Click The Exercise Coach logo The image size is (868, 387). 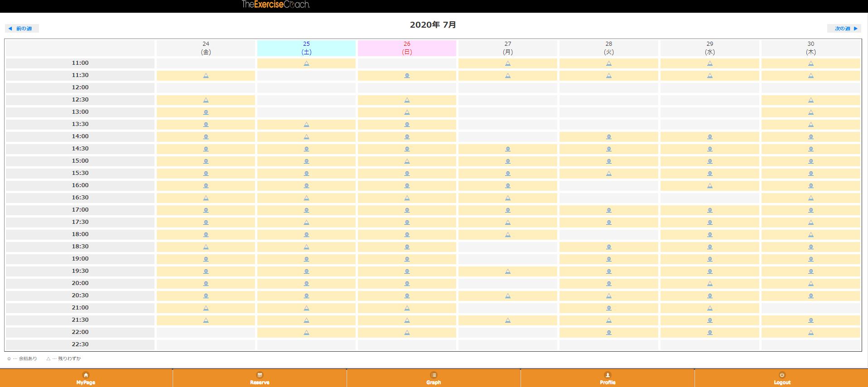point(275,5)
